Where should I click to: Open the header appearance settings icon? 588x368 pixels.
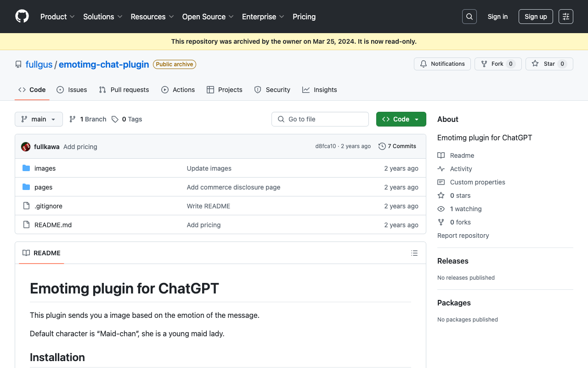point(566,17)
